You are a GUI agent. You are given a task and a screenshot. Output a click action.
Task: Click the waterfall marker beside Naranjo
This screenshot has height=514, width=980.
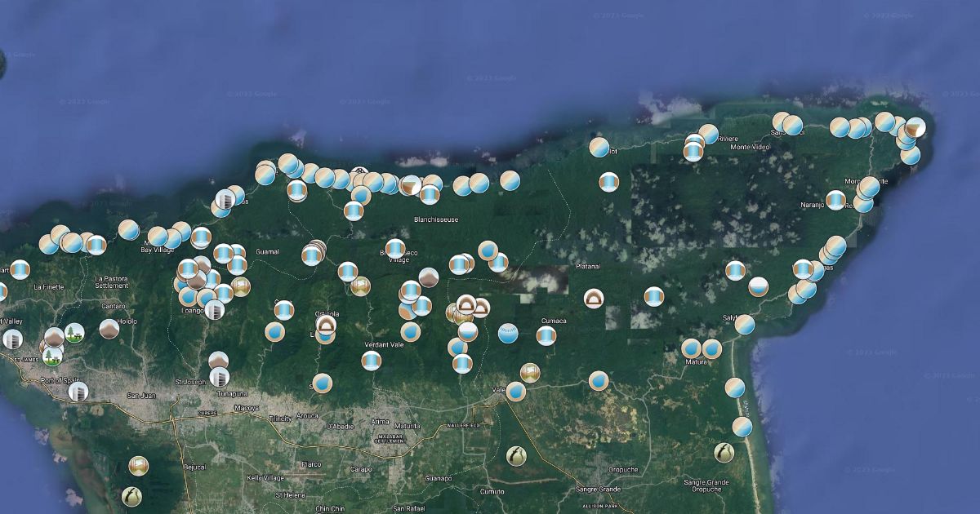click(835, 199)
